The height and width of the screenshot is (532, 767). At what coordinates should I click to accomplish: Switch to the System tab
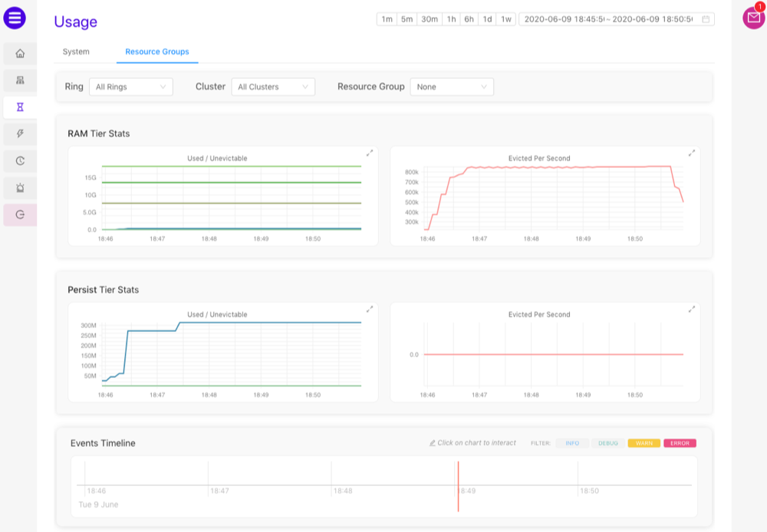point(76,52)
